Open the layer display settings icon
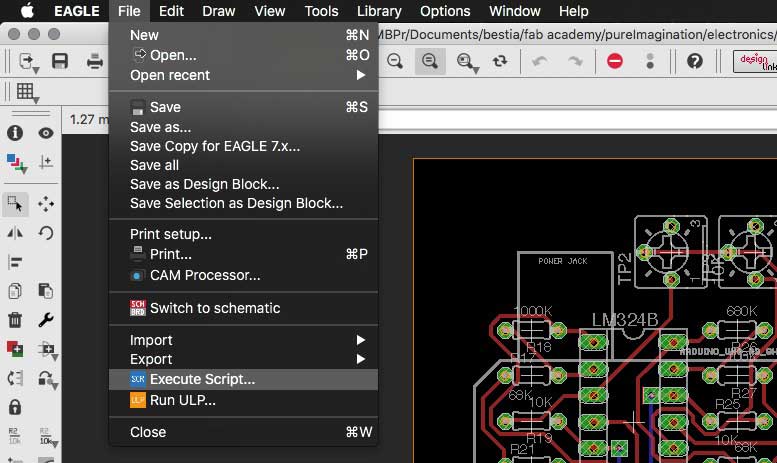The height and width of the screenshot is (463, 777). coord(16,163)
